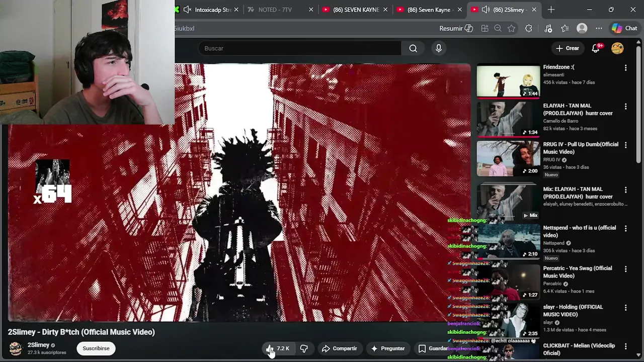Image resolution: width=644 pixels, height=362 pixels.
Task: Click the media control music note icon
Action: click(x=548, y=29)
